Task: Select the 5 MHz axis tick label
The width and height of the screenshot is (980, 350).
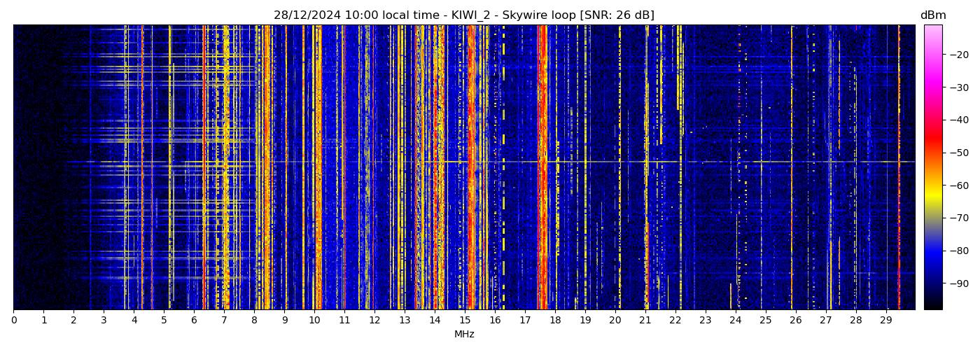Action: point(164,320)
